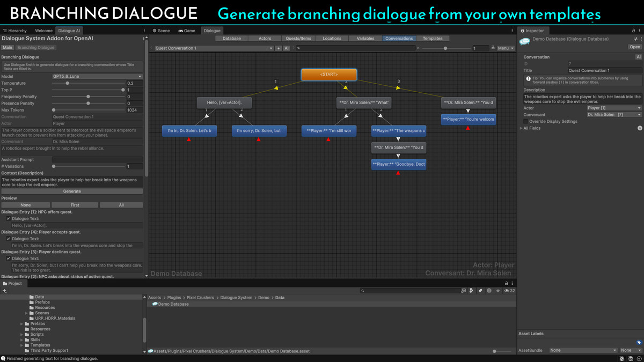Click the Project plus create-asset button
The image size is (644, 362).
pos(5,291)
